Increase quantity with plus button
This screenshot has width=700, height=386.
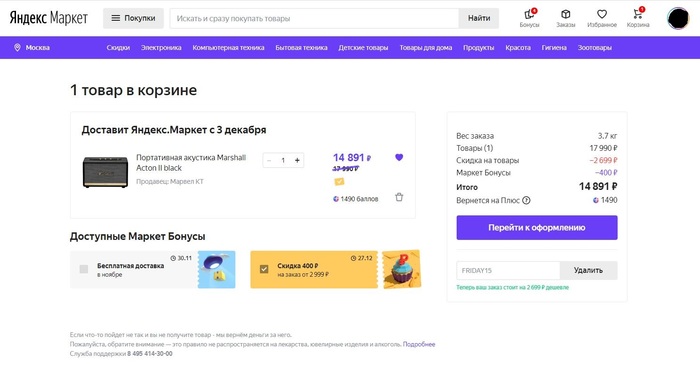pos(297,160)
